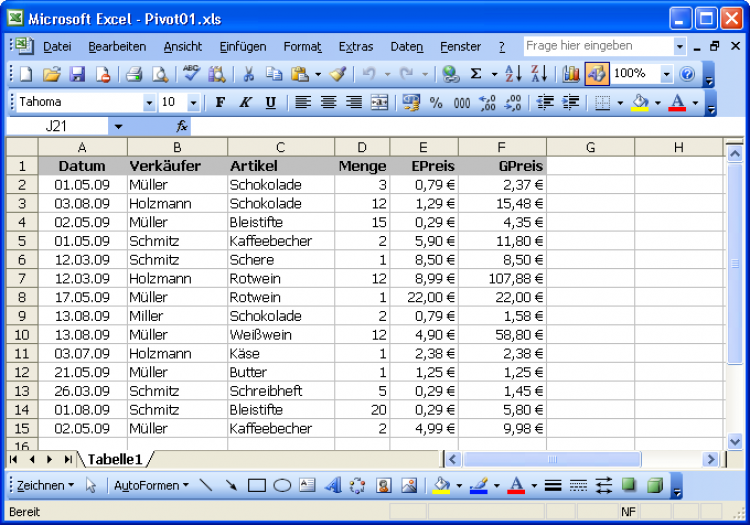The image size is (750, 525).
Task: Open the AutoFormen button menu
Action: pos(151,486)
